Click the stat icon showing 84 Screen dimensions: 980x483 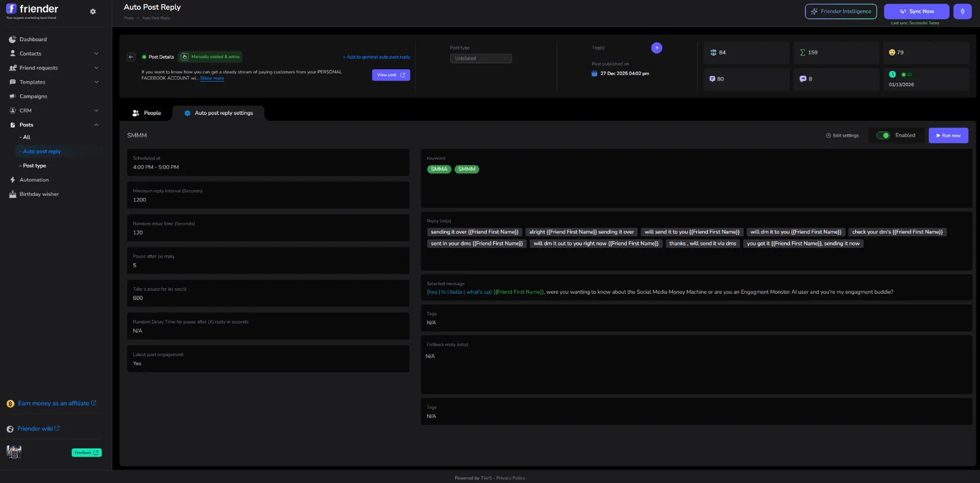[713, 53]
